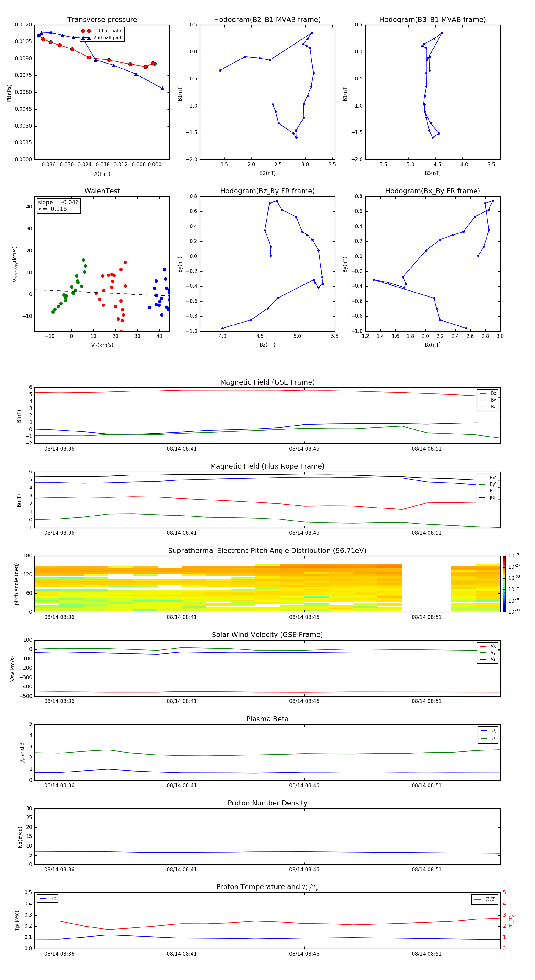Click the 'Proton Number Density' title

coord(267,803)
